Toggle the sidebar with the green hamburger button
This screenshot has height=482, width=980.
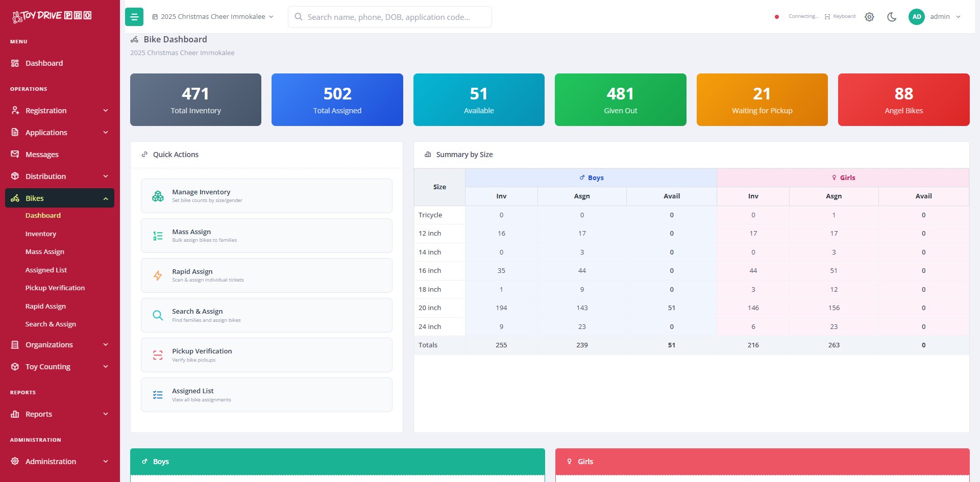point(134,17)
